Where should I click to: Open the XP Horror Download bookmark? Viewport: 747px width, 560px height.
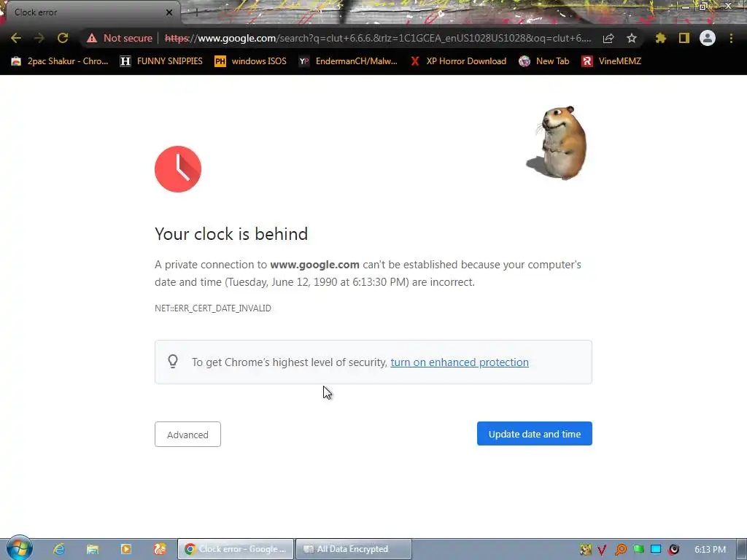coord(458,61)
